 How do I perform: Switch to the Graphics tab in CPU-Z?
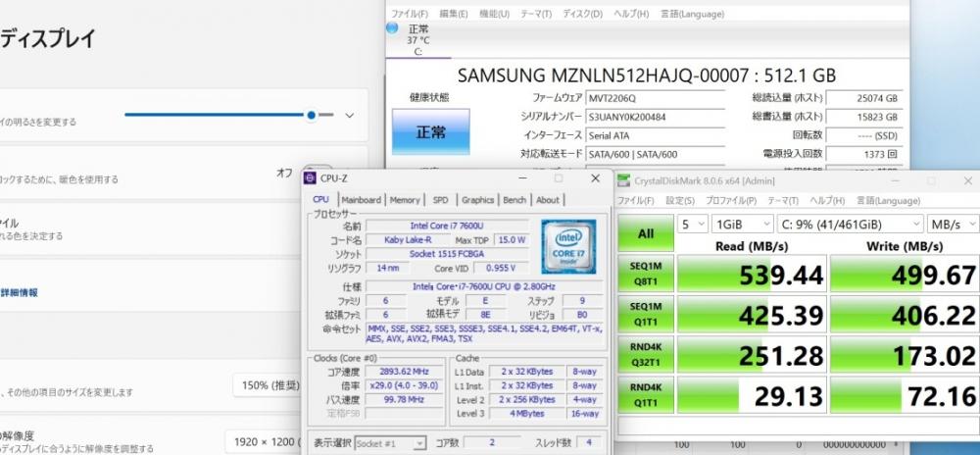point(477,200)
